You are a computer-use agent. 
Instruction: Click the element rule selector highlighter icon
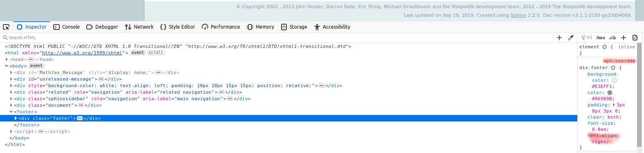click(x=604, y=47)
